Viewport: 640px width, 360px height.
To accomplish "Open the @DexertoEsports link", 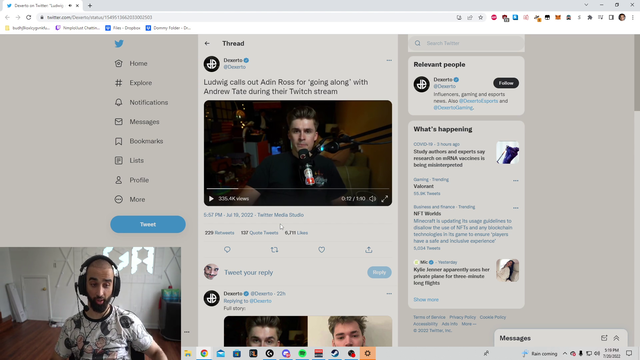I will click(x=478, y=101).
